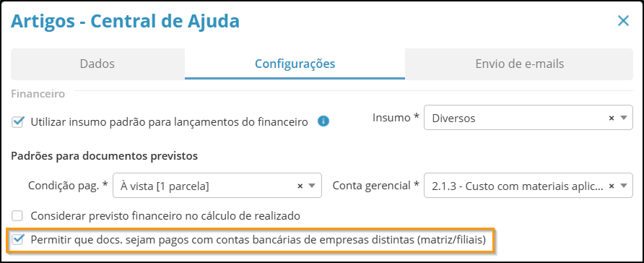Clear the Insumo selection with the x icon

tap(611, 118)
